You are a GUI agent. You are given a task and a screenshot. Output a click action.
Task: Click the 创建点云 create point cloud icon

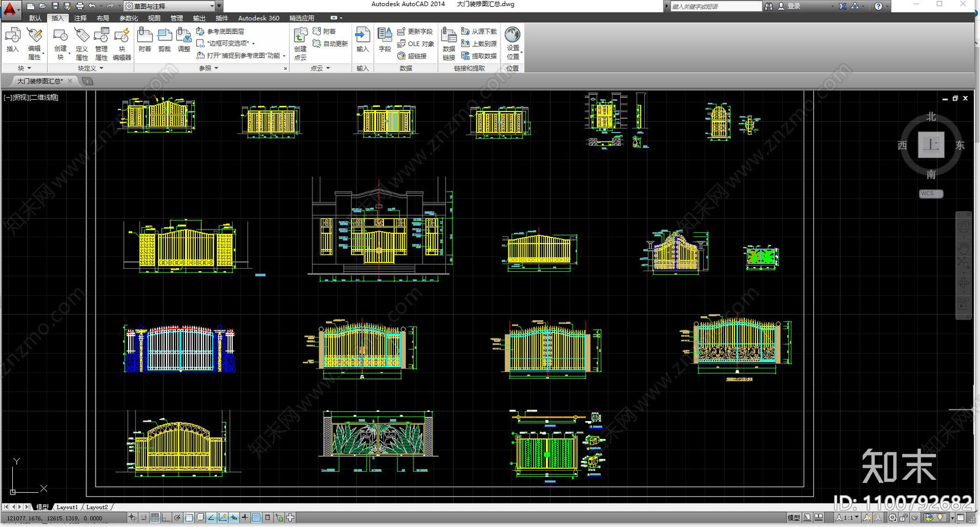pyautogui.click(x=300, y=44)
